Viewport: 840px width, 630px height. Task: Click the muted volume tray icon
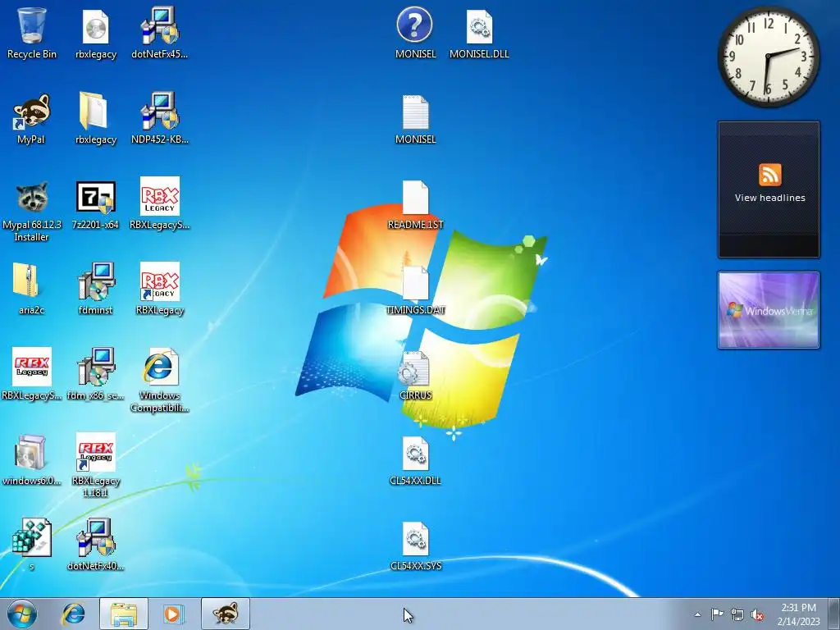pyautogui.click(x=757, y=615)
